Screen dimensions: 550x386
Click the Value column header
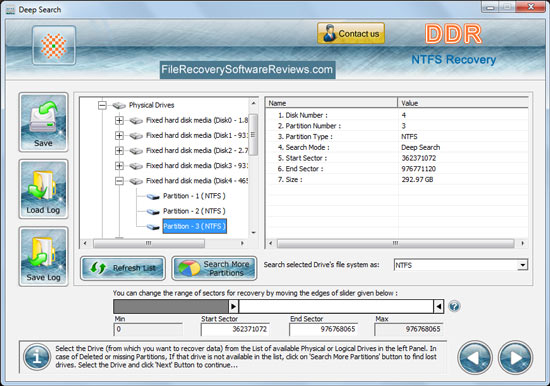(x=463, y=103)
